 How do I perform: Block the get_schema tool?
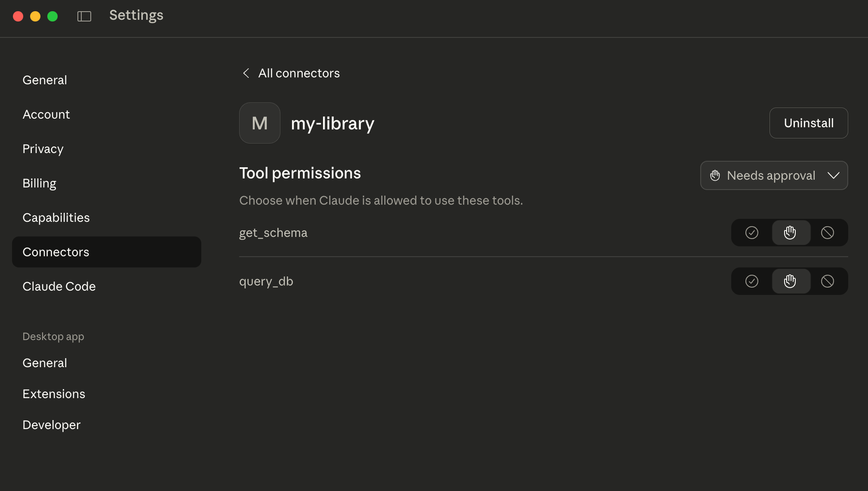pyautogui.click(x=827, y=233)
